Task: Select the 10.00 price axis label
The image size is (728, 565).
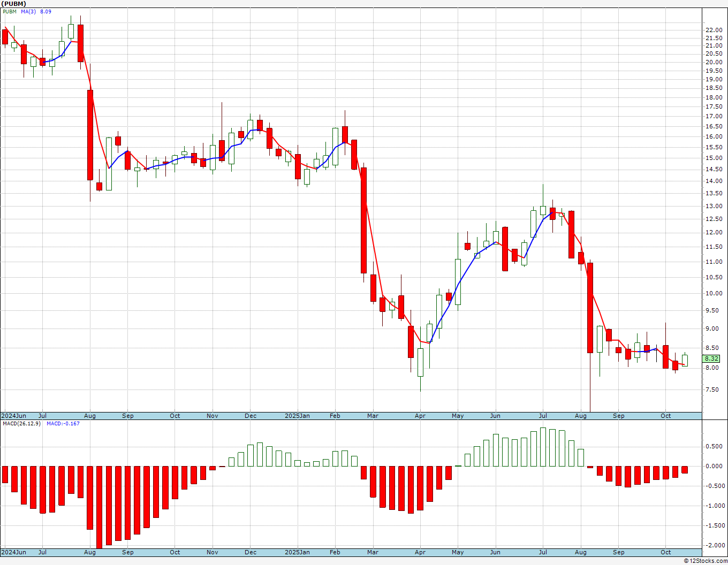Action: tap(713, 293)
